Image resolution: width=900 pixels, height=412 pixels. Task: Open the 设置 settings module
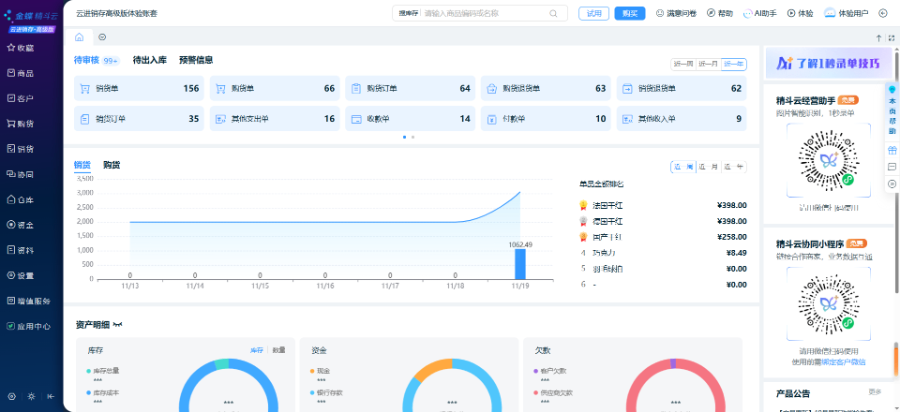tap(20, 275)
